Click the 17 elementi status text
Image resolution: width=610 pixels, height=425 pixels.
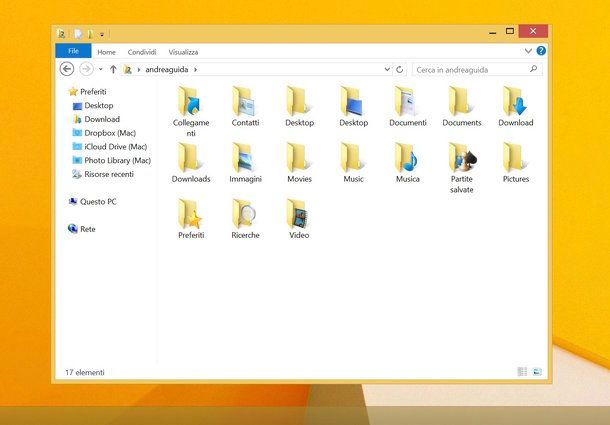pyautogui.click(x=84, y=372)
